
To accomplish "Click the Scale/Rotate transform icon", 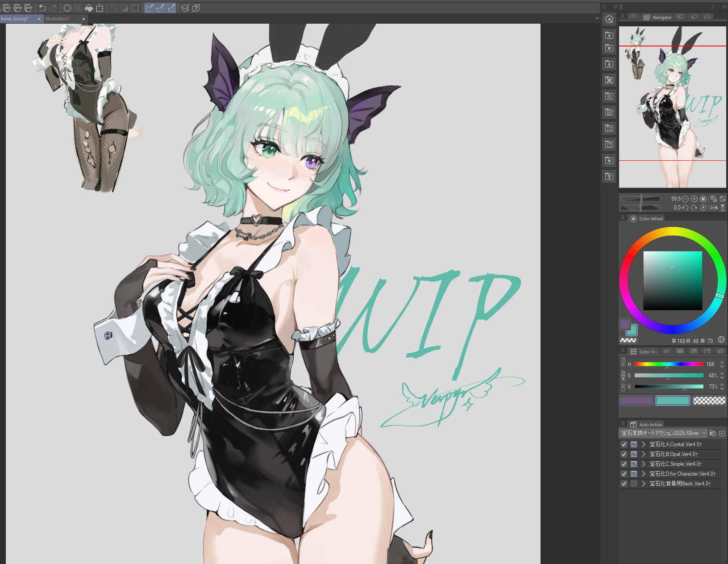I will click(100, 8).
